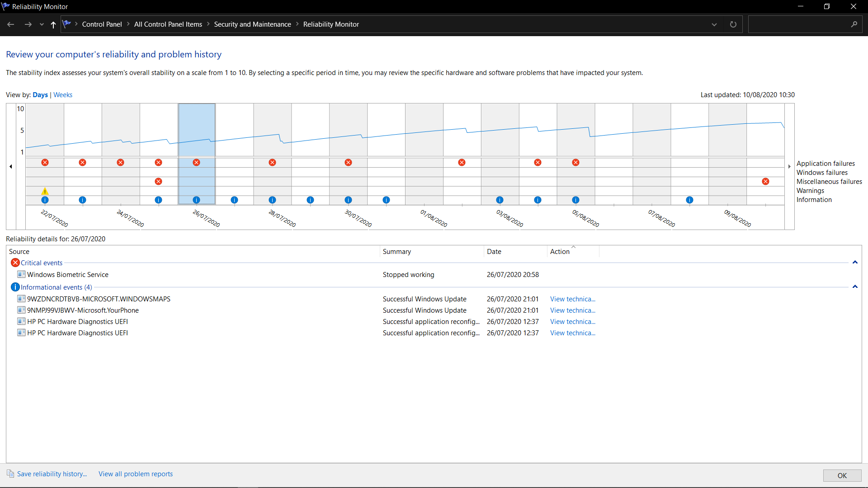The image size is (868, 488).
Task: Sort details by Summary column
Action: click(x=432, y=252)
